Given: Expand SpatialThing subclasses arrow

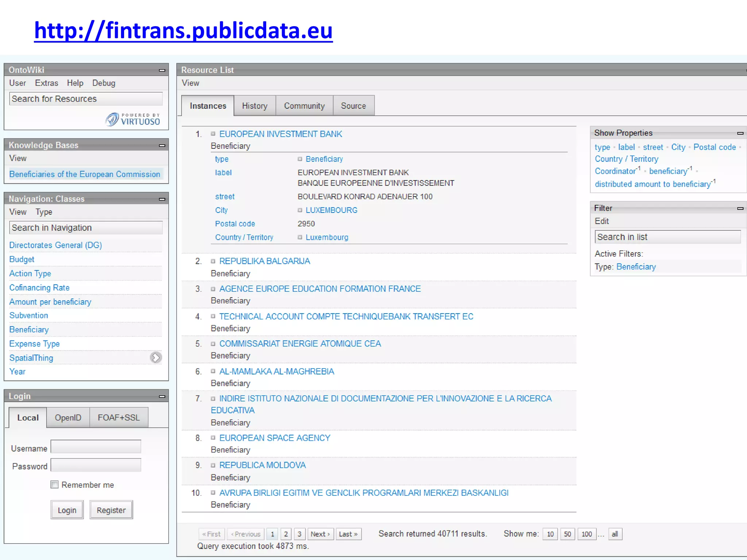Looking at the screenshot, I should point(156,358).
